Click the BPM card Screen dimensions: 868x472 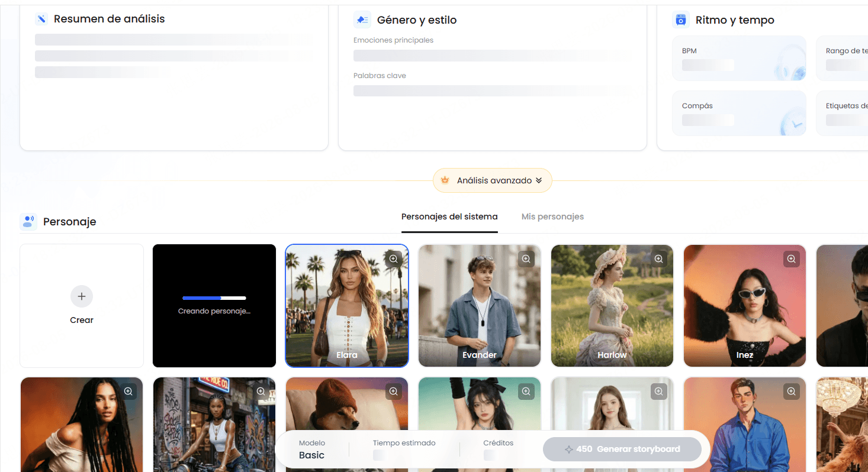[739, 58]
